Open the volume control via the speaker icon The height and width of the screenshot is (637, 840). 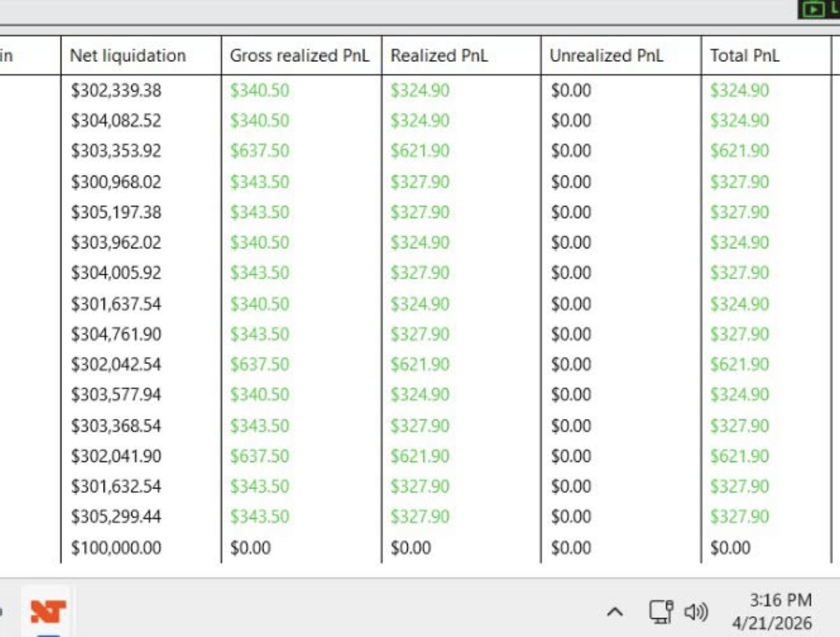[696, 612]
